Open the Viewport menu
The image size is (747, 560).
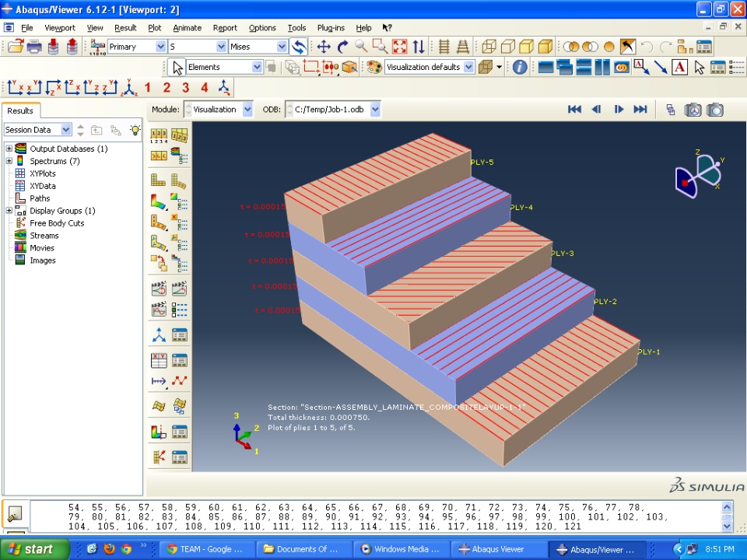(x=60, y=28)
